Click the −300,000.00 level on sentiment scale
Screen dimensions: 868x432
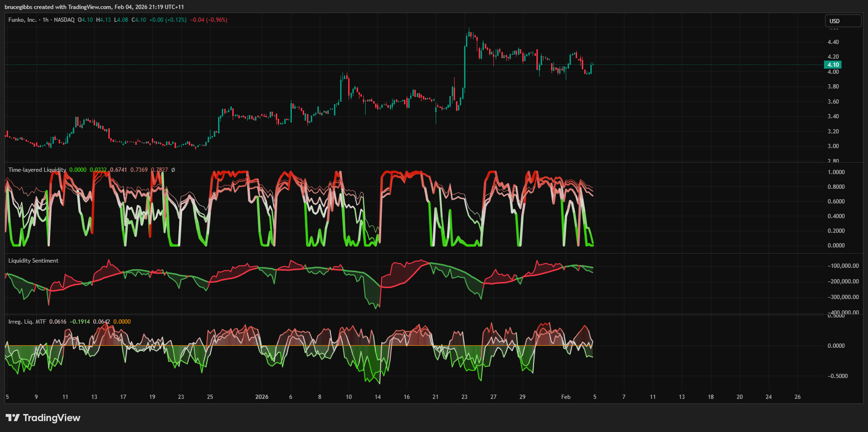tap(843, 297)
